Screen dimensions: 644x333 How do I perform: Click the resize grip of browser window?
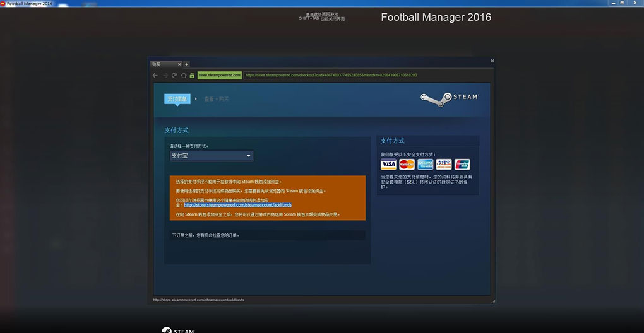[493, 301]
